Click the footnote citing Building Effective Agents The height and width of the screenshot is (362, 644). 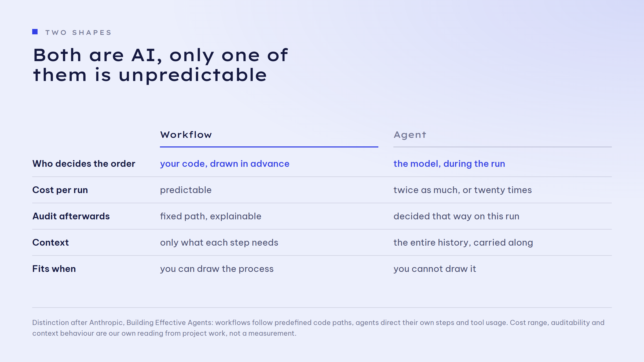pos(318,328)
